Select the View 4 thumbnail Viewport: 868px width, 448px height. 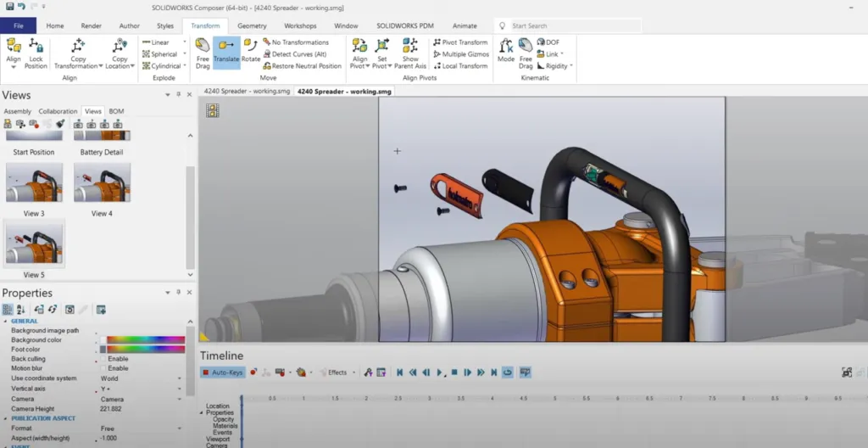tap(102, 182)
